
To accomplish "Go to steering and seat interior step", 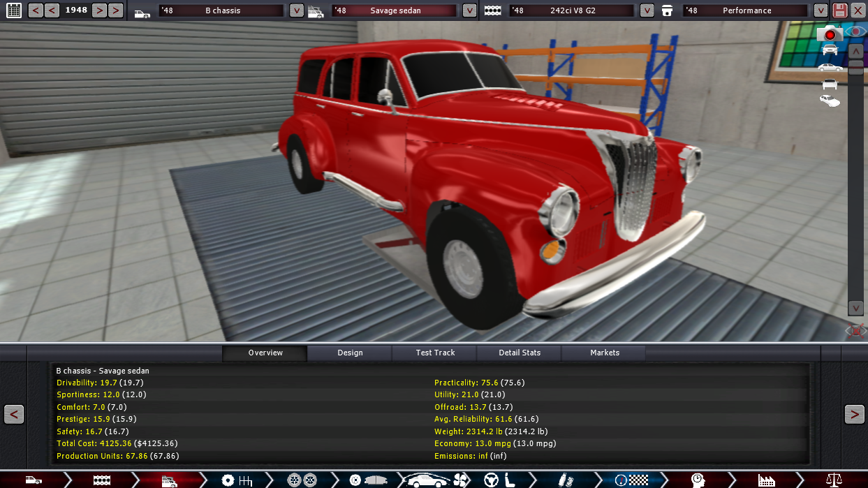I will pyautogui.click(x=500, y=480).
